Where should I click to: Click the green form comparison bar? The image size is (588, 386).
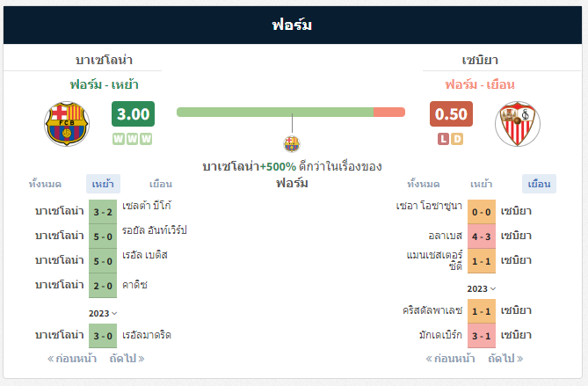[x=275, y=112]
